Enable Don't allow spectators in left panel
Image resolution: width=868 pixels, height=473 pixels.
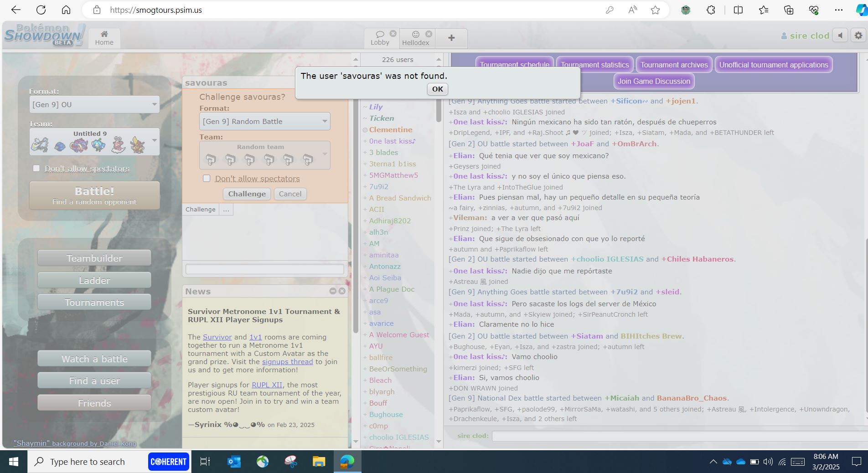coord(36,168)
